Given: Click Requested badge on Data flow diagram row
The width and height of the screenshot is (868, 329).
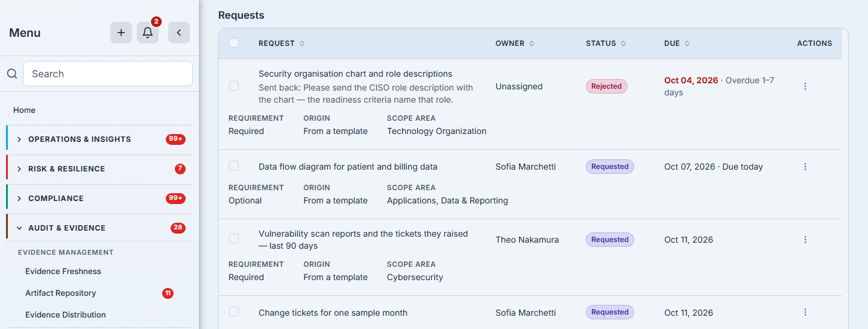Looking at the screenshot, I should tap(610, 167).
